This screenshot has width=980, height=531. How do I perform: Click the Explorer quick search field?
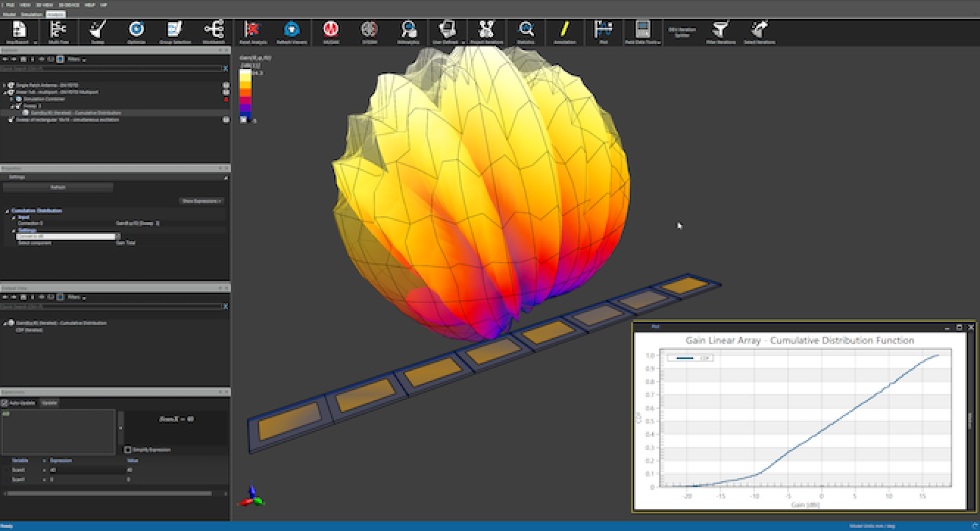[110, 68]
